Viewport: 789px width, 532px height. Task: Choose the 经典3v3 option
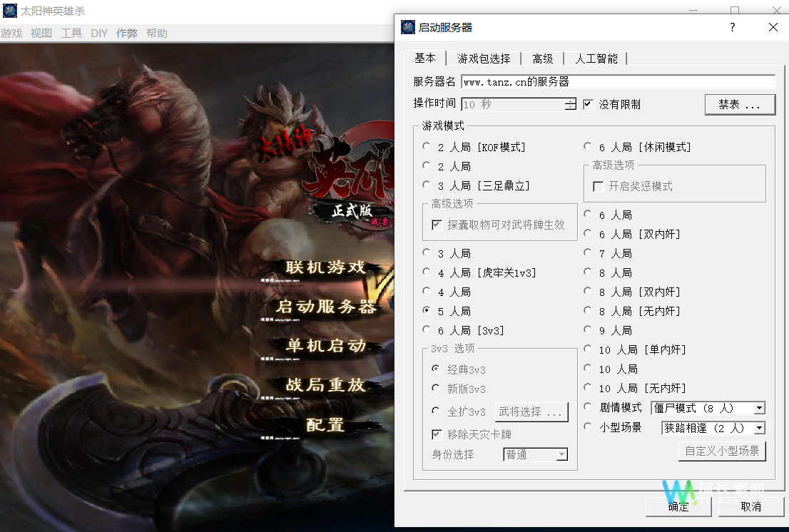437,369
